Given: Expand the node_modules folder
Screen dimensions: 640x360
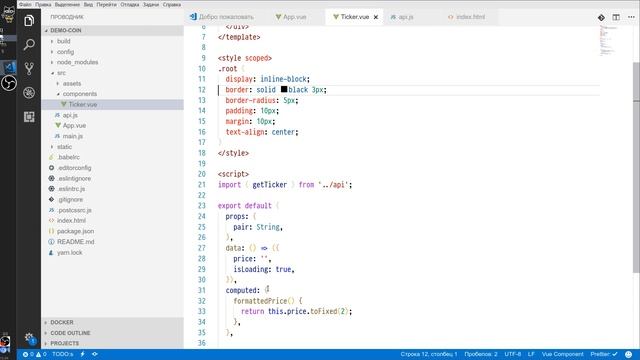Looking at the screenshot, I should click(x=112, y=62).
